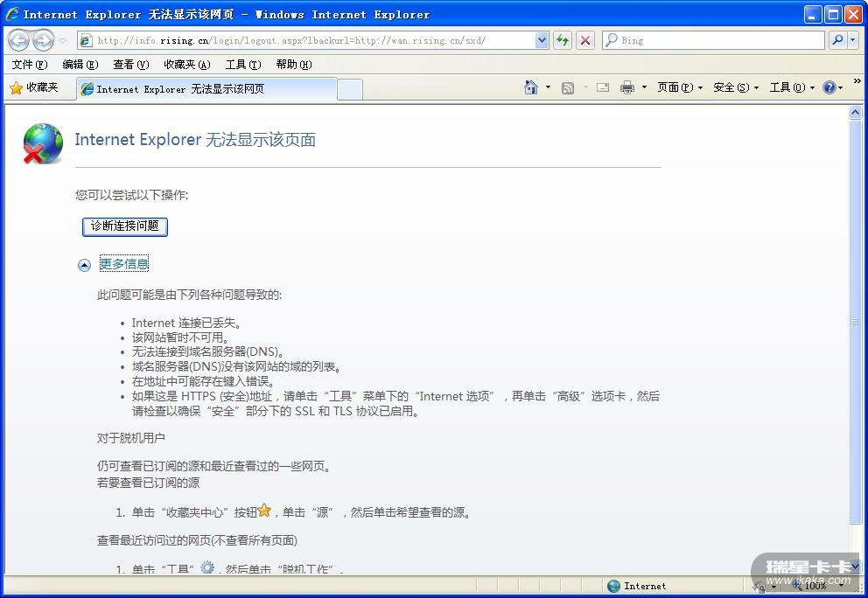
Task: Click the text 在地址中可能存在键入错误。
Action: coord(203,381)
